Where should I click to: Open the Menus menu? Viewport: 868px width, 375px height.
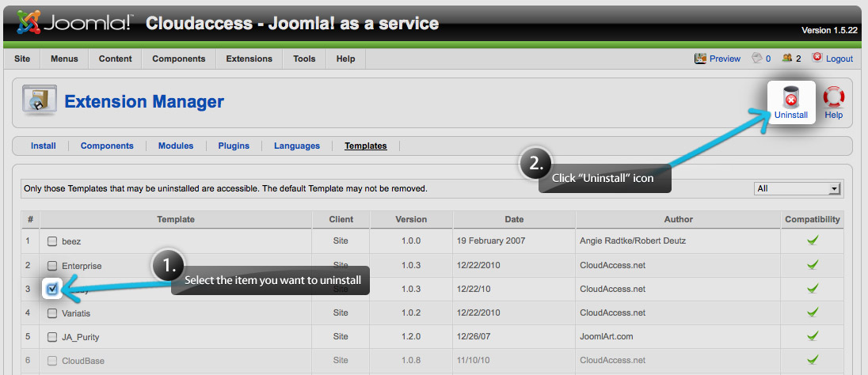64,59
